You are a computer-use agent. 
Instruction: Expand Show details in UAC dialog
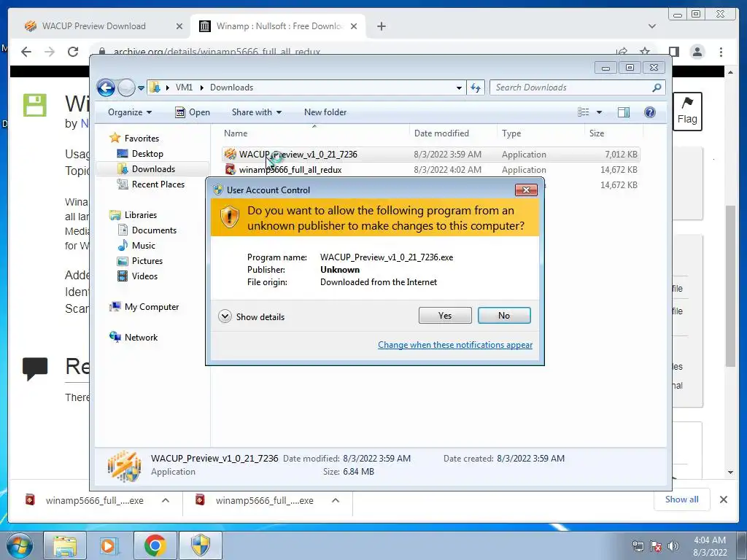click(252, 316)
